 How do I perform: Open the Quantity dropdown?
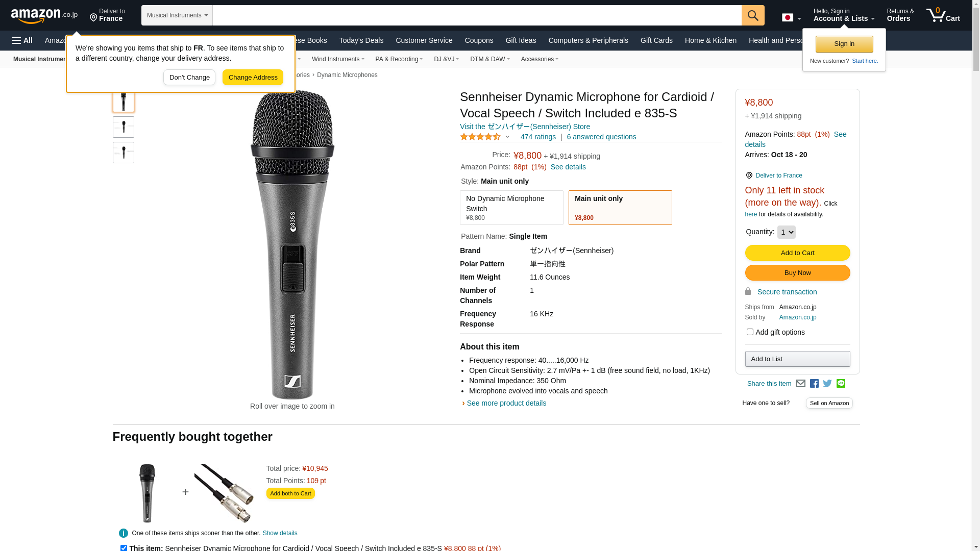tap(786, 232)
